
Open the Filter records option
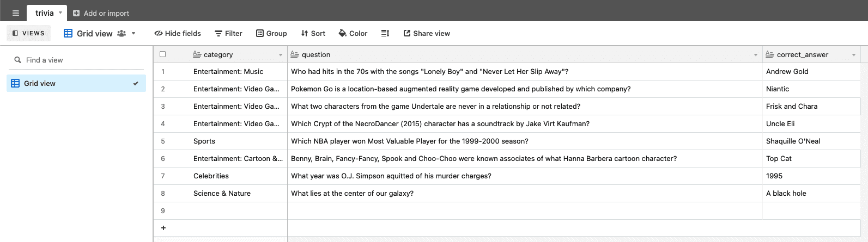[x=228, y=33]
